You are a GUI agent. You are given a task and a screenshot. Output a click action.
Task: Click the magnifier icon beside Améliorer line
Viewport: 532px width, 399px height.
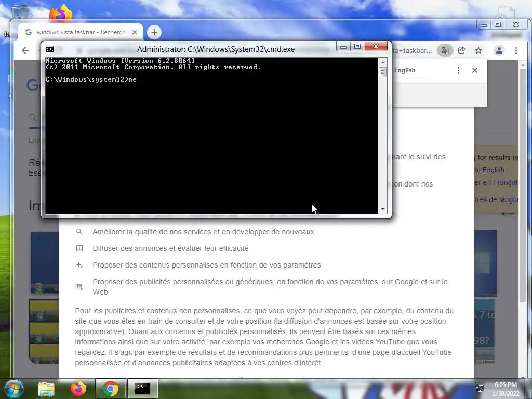(x=79, y=232)
